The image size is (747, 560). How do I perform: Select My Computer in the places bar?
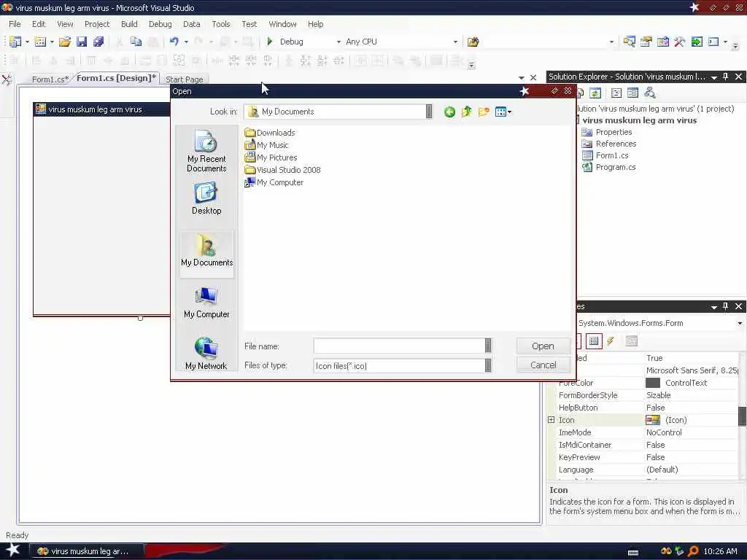tap(206, 303)
